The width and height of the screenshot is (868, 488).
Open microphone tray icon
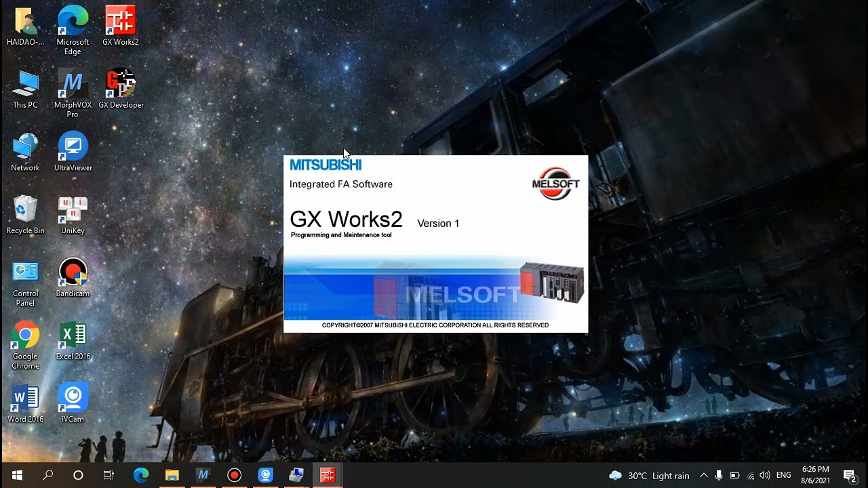719,476
